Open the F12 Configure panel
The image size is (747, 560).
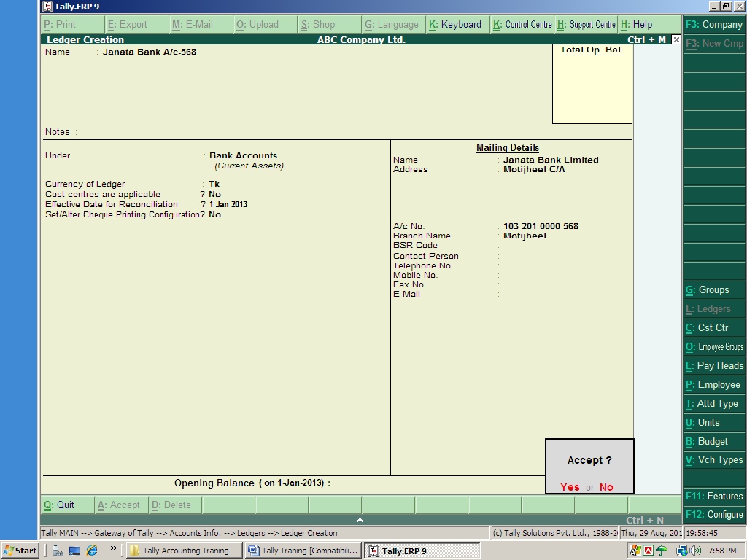pos(713,514)
